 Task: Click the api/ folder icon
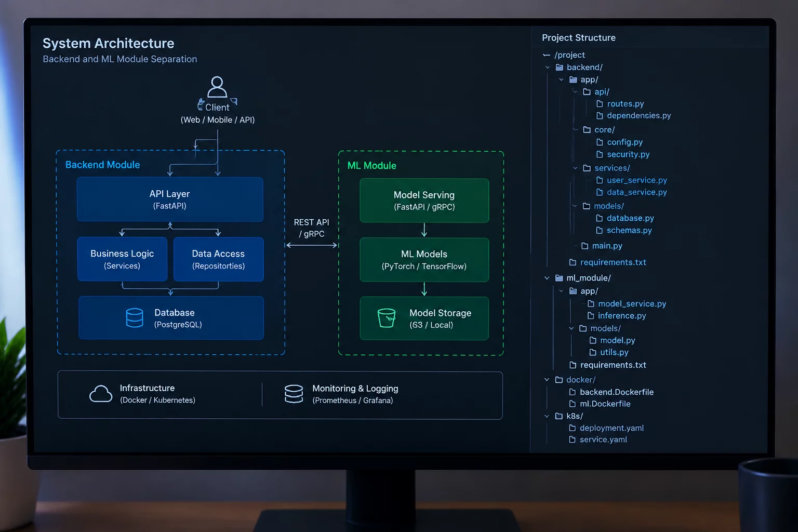[587, 92]
